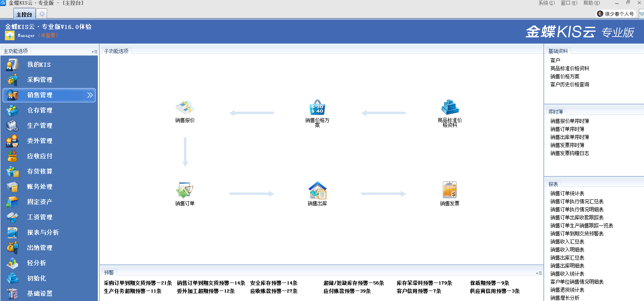Select the 基础资料 tab header
Viewport: 644px width, 301px height.
(x=558, y=51)
